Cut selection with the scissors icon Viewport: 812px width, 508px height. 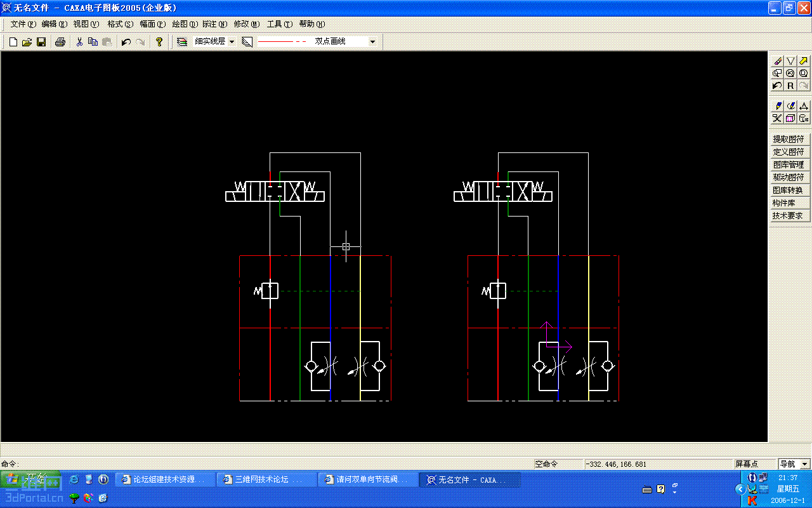pos(79,42)
